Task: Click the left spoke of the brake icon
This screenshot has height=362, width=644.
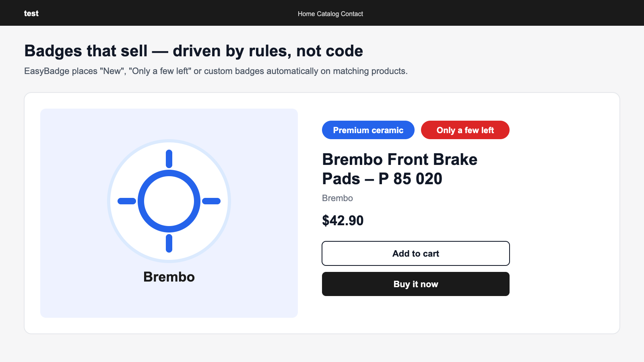Action: (x=127, y=201)
